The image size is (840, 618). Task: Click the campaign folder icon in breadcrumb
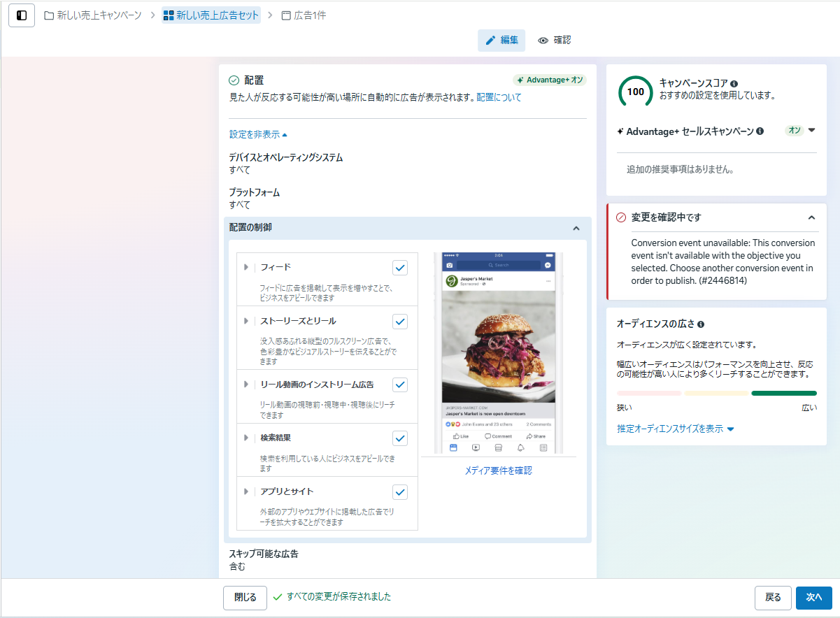coord(49,15)
